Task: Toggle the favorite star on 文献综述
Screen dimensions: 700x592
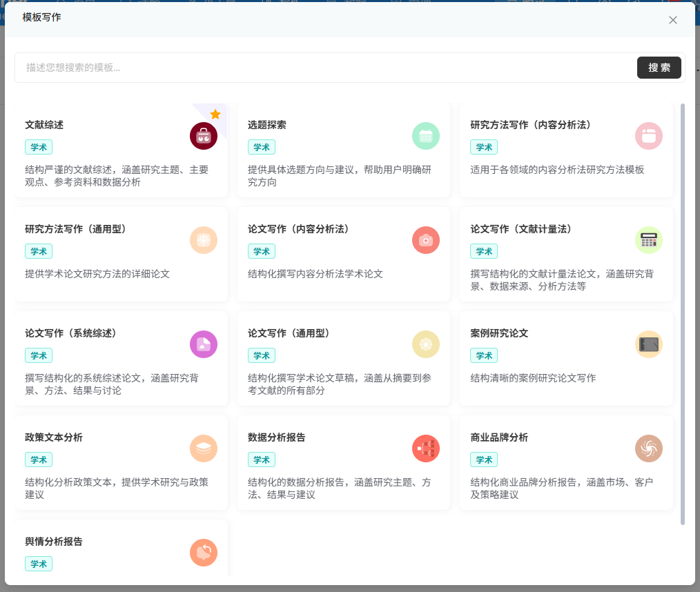Action: [215, 114]
